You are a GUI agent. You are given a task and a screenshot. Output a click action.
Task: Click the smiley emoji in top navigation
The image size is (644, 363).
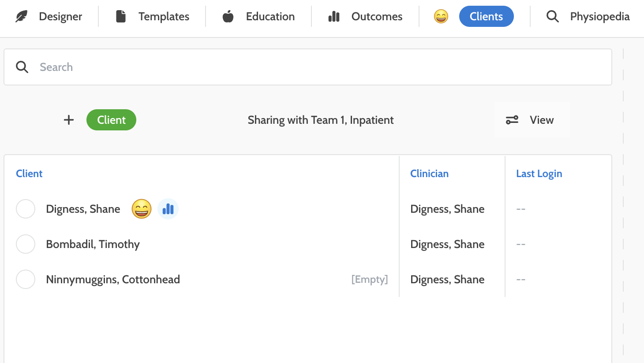[x=441, y=17]
